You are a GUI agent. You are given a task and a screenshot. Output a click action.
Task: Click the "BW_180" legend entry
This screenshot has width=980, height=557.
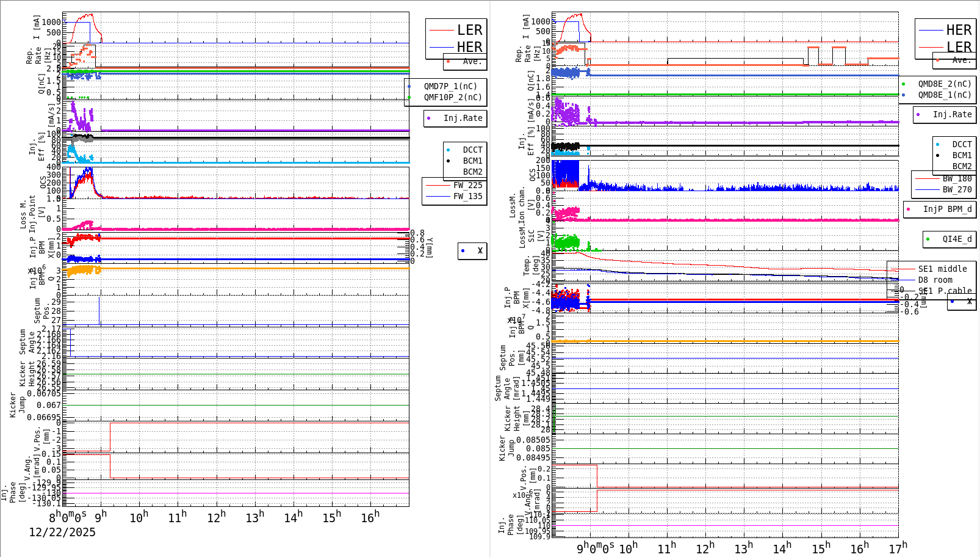[957, 178]
